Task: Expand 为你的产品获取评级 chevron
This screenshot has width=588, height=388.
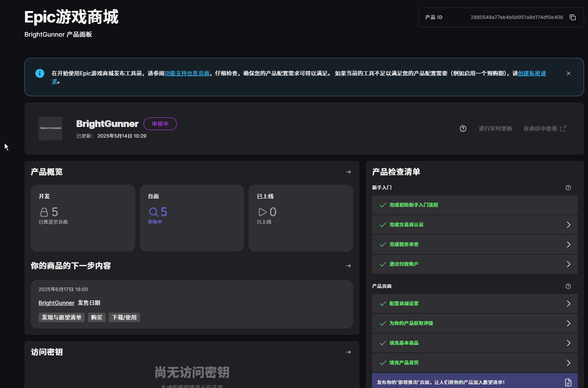Action: 569,323
